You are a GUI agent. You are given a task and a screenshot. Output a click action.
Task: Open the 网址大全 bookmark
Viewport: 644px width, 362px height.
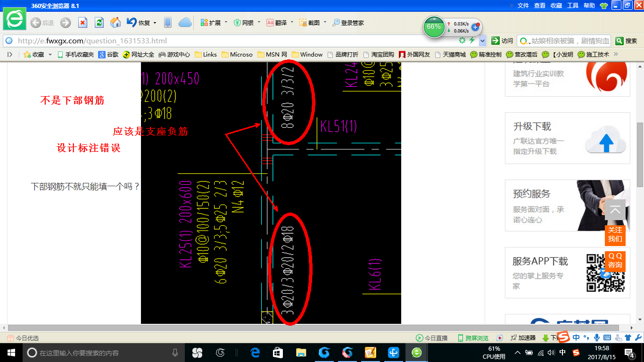[x=139, y=55]
